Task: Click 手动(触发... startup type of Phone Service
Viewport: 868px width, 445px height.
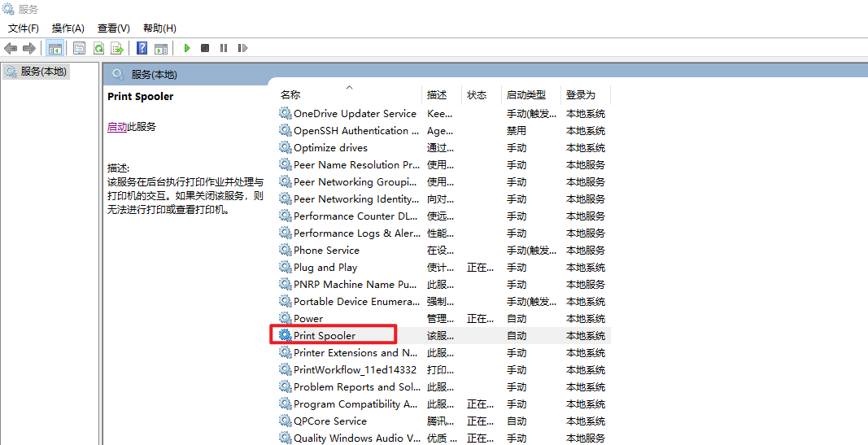Action: [x=531, y=251]
